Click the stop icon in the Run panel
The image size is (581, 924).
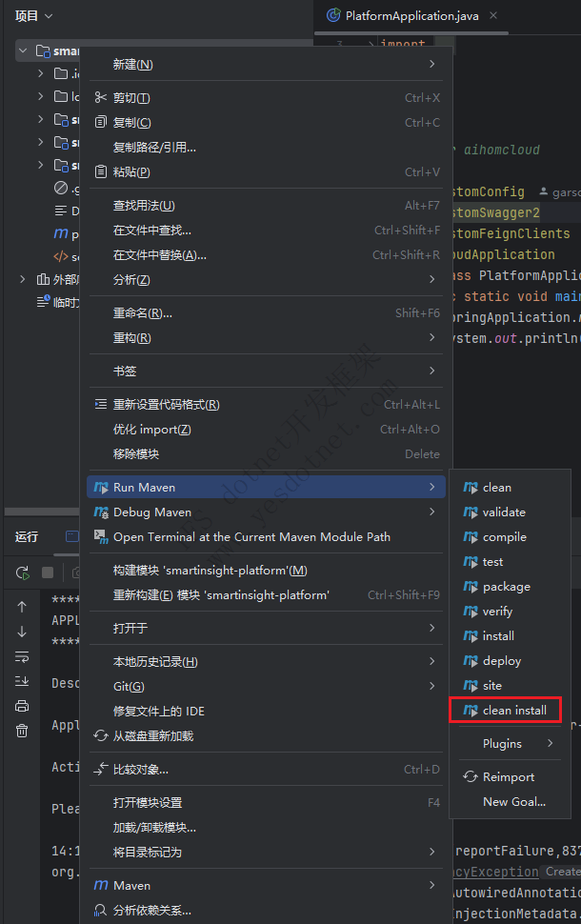pos(48,572)
